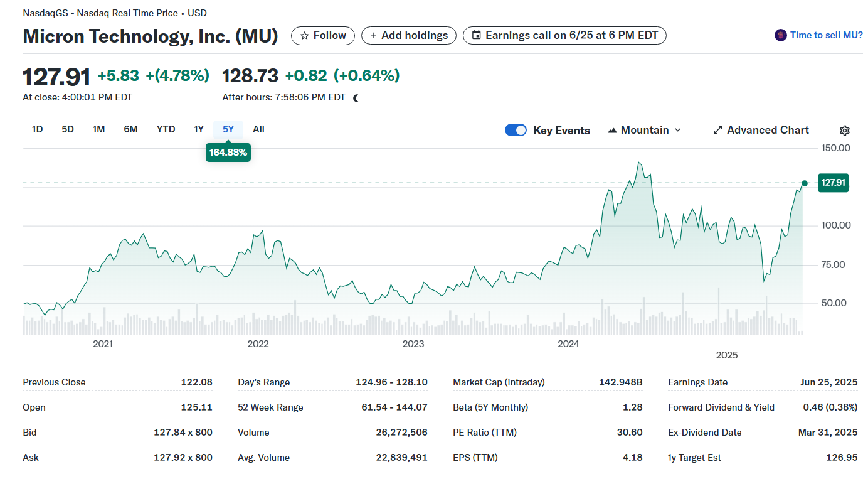Click the PE Ratio (TTM) value 30.60
Image resolution: width=868 pixels, height=479 pixels.
(x=630, y=433)
